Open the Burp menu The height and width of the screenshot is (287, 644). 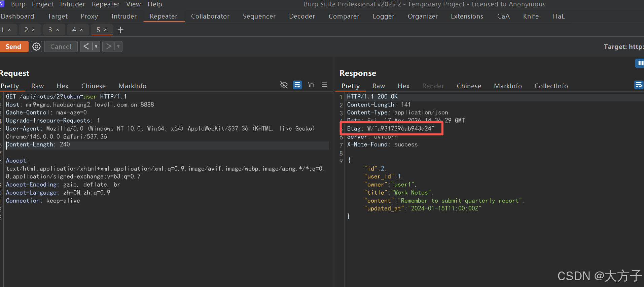pos(18,4)
